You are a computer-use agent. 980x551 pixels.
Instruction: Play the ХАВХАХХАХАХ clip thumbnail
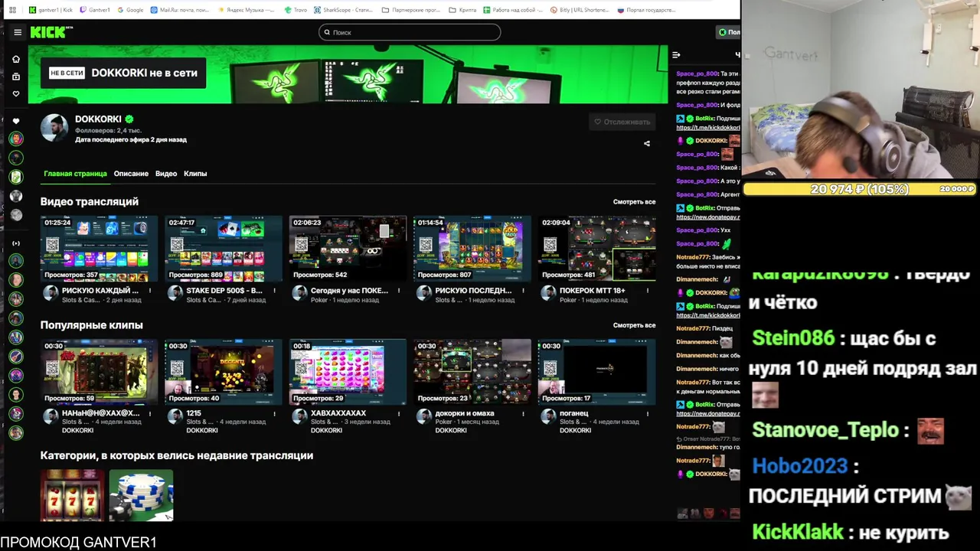pos(348,372)
